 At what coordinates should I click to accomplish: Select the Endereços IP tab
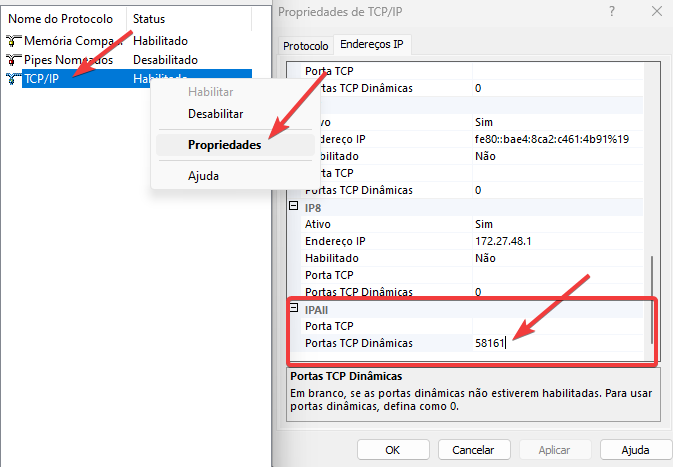tap(372, 44)
